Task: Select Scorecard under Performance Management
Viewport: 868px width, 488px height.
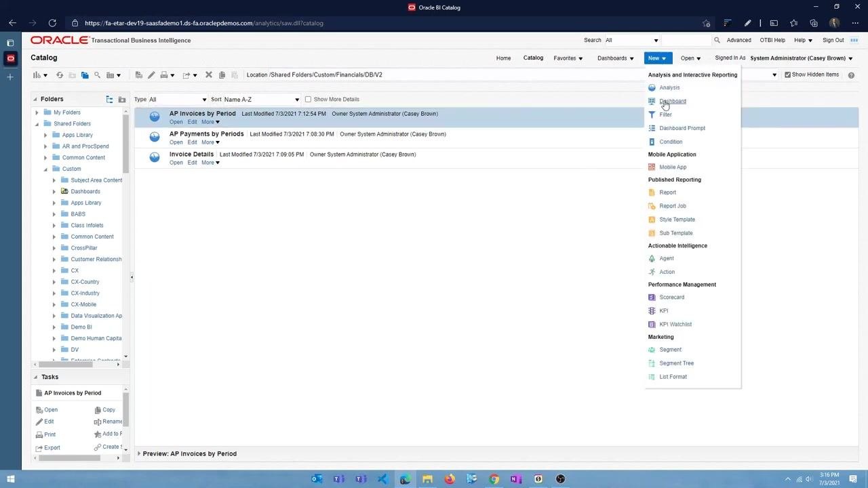Action: (671, 297)
